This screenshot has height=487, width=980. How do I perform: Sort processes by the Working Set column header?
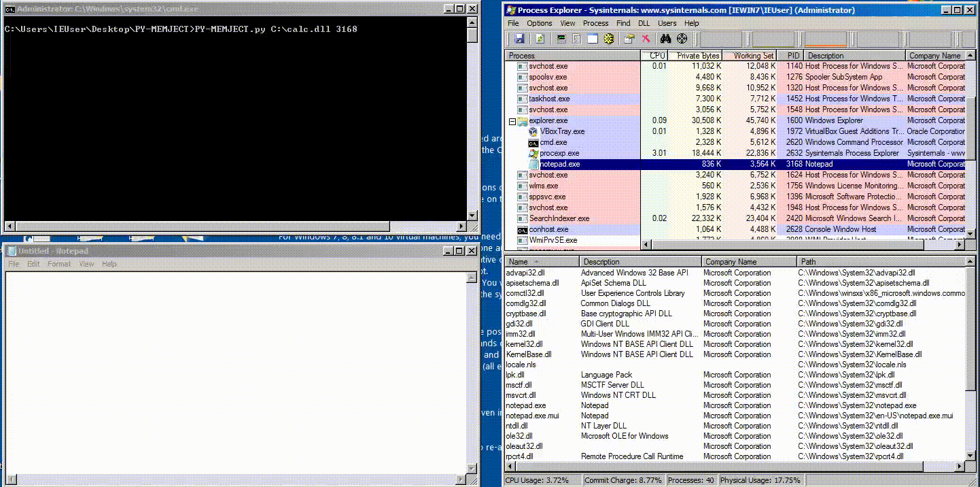pyautogui.click(x=750, y=56)
